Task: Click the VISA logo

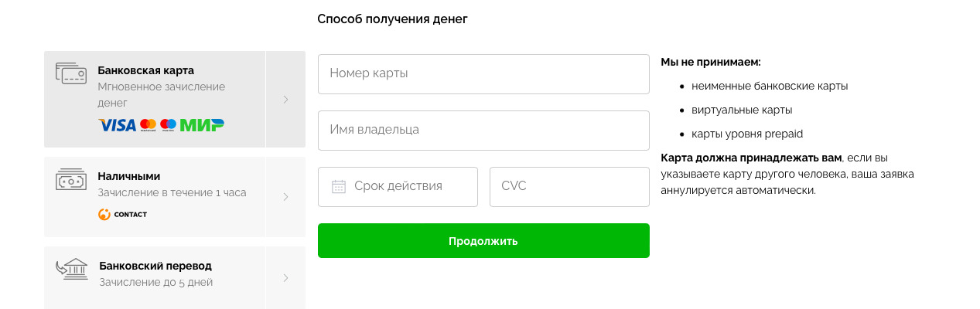Action: tap(117, 125)
